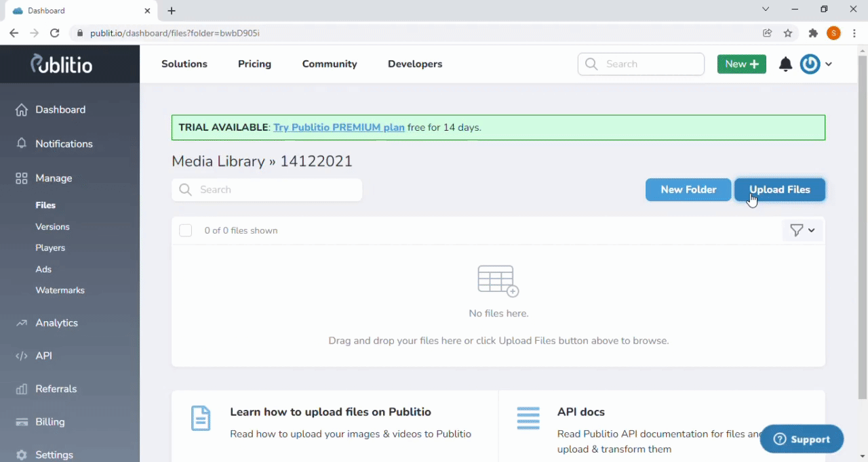Open Analytics from the sidebar
This screenshot has width=868, height=462.
pyautogui.click(x=56, y=323)
